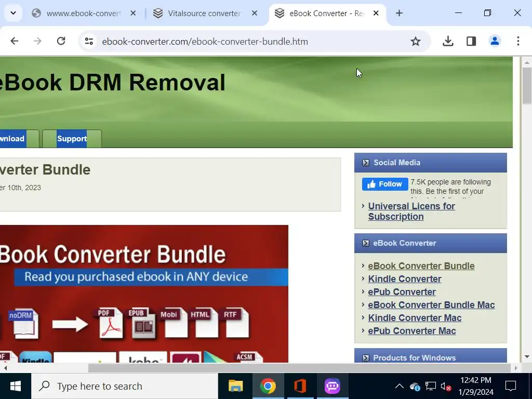
Task: Click the PDF file icon in banner
Action: click(110, 323)
